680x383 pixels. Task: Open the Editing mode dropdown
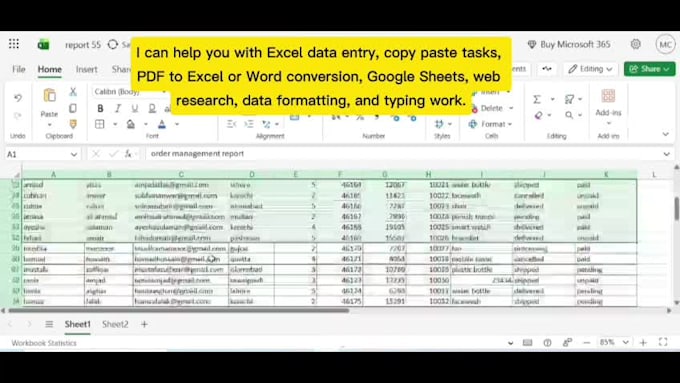590,69
